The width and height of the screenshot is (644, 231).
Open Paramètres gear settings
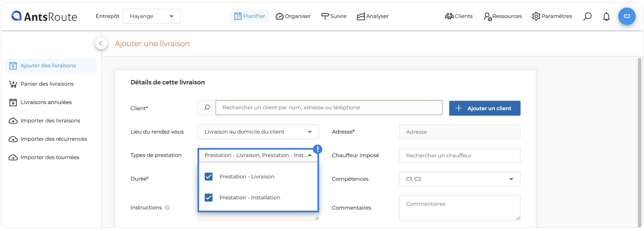pyautogui.click(x=552, y=16)
